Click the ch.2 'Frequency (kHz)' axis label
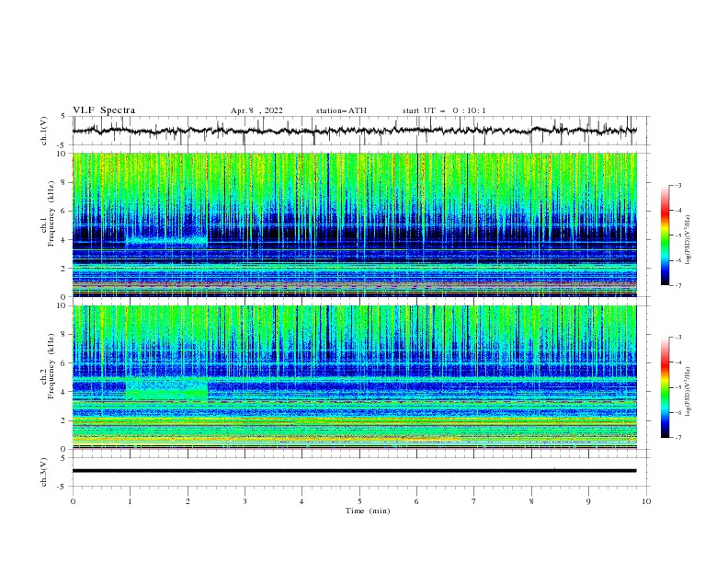The image size is (728, 563). click(51, 366)
